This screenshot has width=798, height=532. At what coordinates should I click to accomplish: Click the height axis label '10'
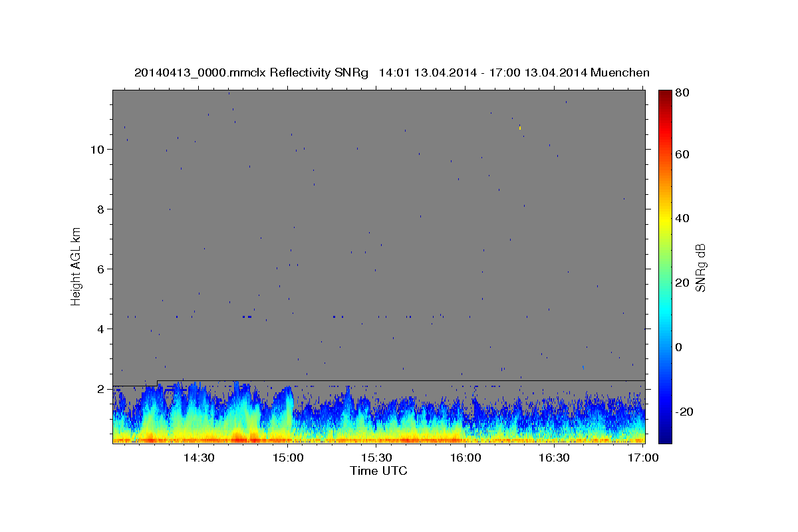[96, 150]
